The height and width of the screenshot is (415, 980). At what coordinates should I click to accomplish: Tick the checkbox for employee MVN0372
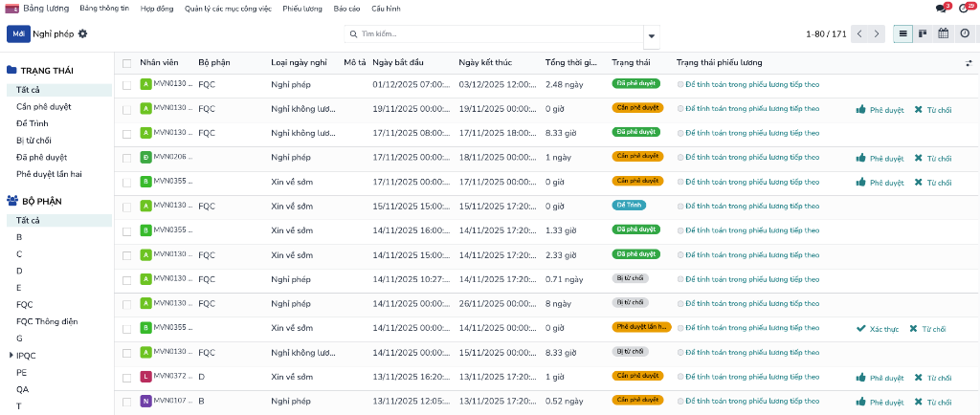[126, 377]
